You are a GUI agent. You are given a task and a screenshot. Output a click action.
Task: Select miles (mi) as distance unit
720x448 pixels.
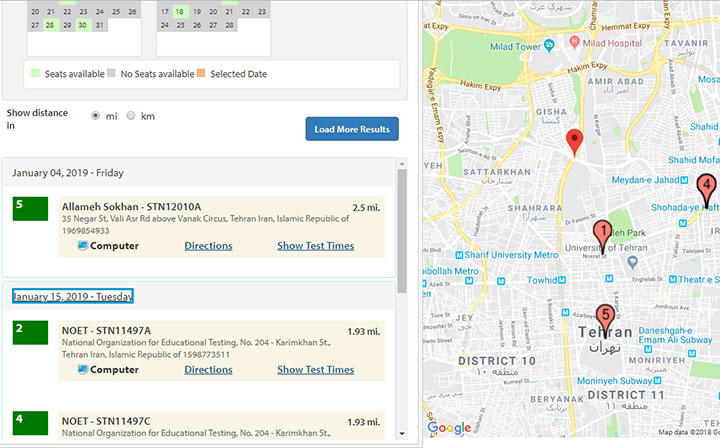pos(95,116)
